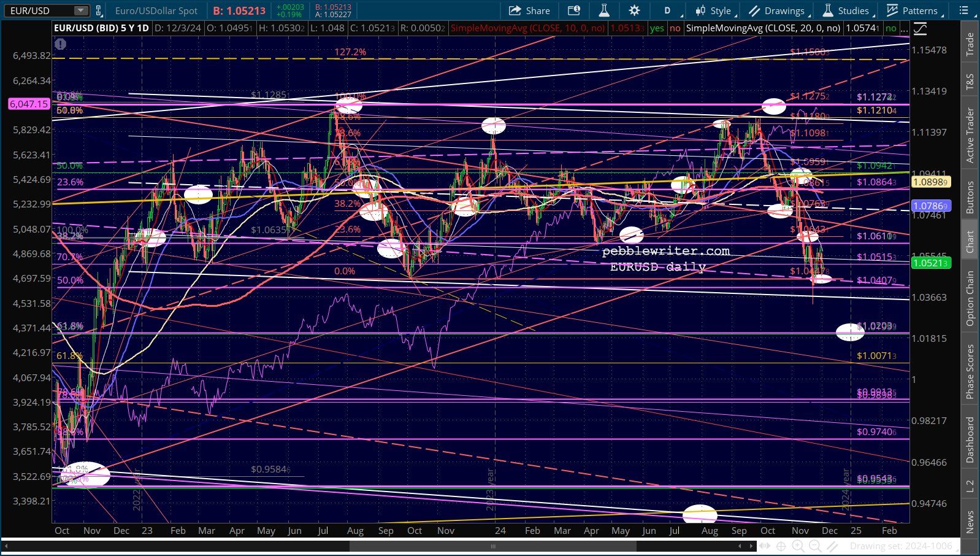980x556 pixels.
Task: Open the Option Chain side tab
Action: [x=970, y=298]
